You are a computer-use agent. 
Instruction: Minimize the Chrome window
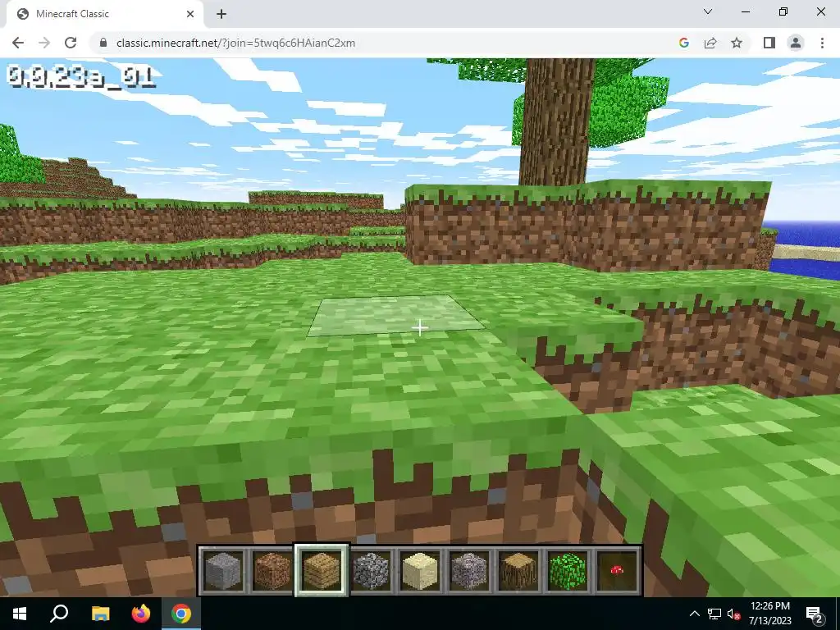(x=746, y=11)
